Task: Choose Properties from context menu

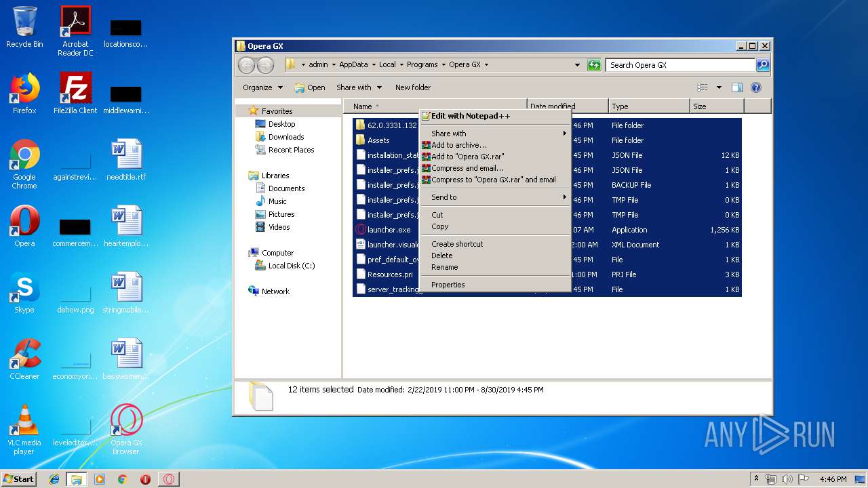Action: click(x=494, y=285)
